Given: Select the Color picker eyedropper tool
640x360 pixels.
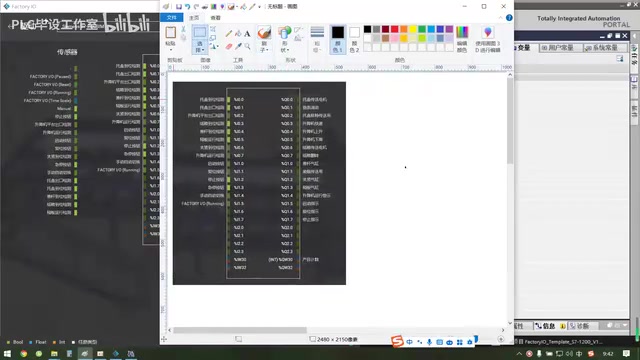Looking at the screenshot, I should [238, 46].
